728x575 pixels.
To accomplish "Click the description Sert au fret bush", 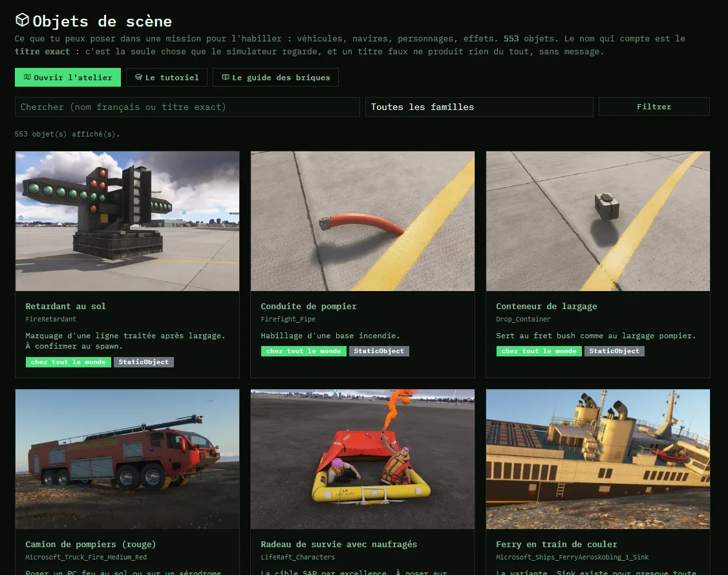I will [x=596, y=336].
